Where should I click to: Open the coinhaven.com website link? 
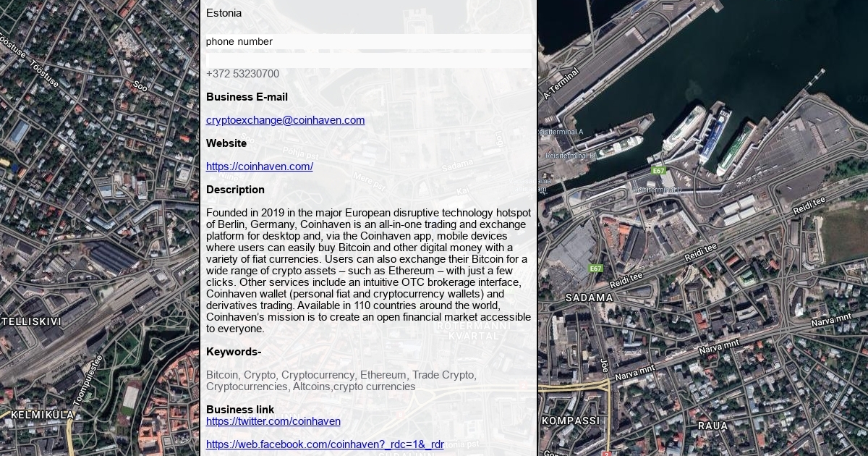coord(259,166)
